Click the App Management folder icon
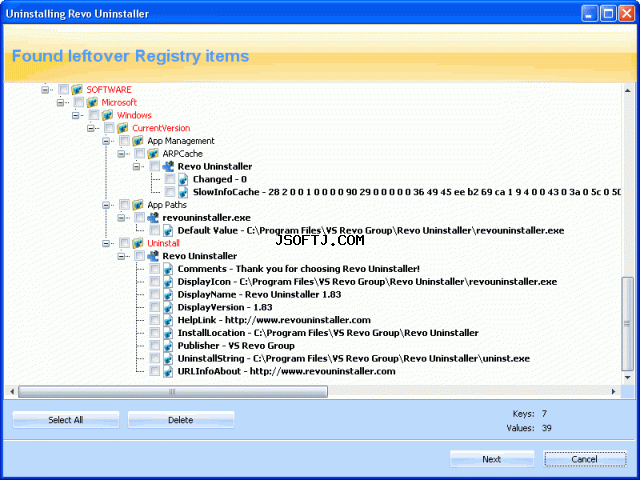The image size is (640, 480). (x=138, y=141)
